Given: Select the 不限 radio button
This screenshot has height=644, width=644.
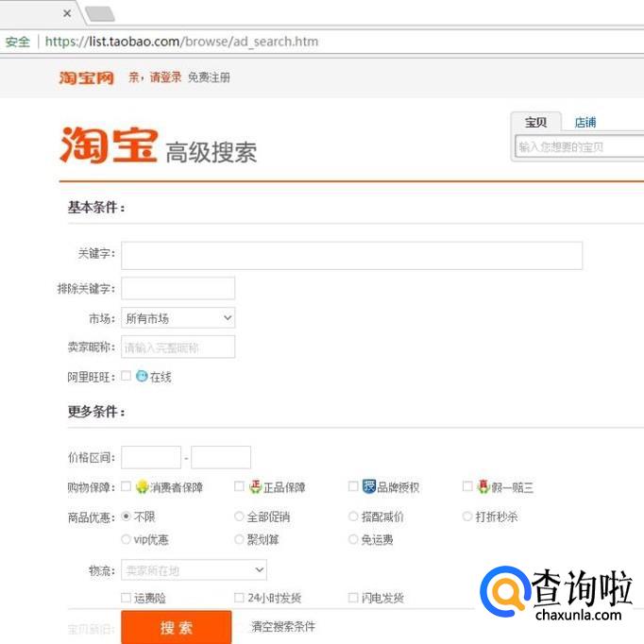Looking at the screenshot, I should (x=127, y=517).
